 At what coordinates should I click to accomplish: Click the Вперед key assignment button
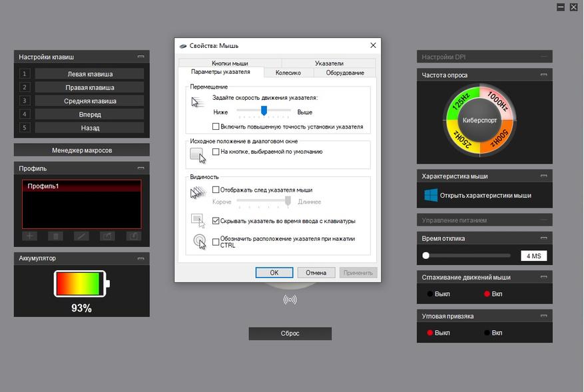(x=89, y=114)
